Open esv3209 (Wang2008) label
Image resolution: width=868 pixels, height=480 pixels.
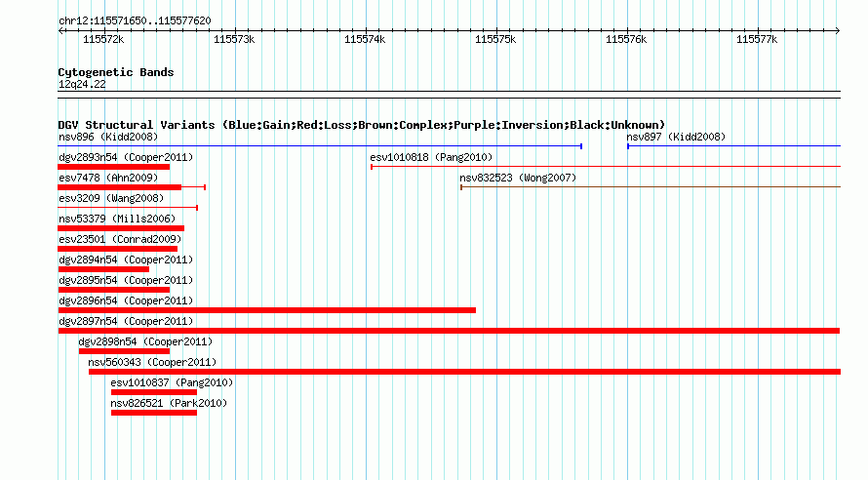(x=111, y=198)
